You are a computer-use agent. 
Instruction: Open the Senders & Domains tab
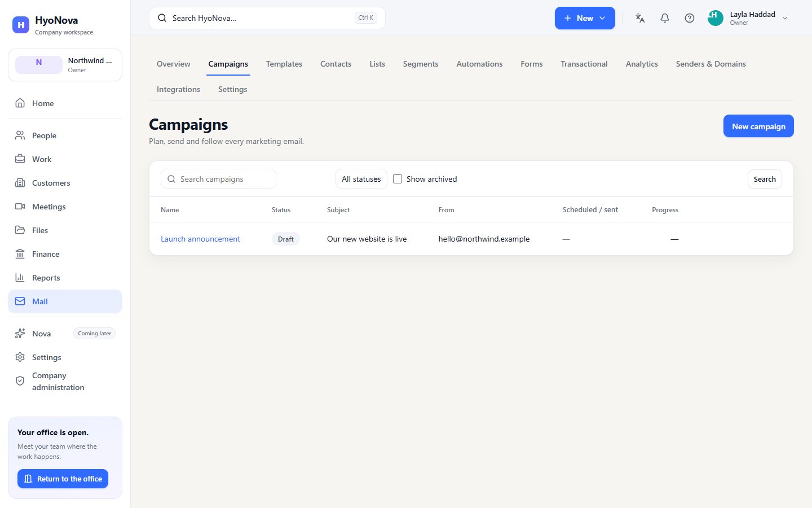coord(710,64)
